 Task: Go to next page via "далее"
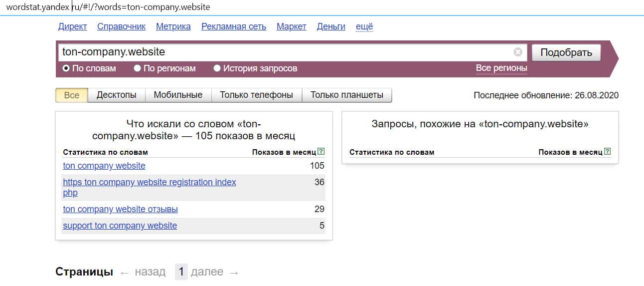[207, 272]
